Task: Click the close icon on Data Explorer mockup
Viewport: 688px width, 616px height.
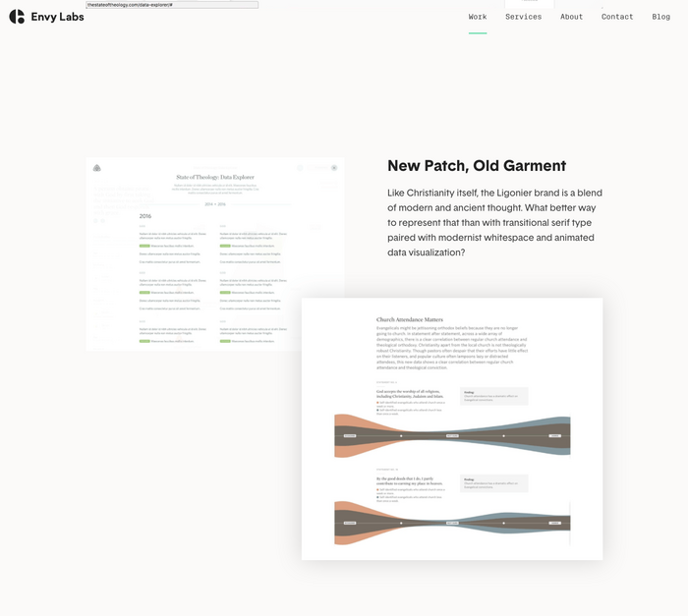Action: point(334,168)
